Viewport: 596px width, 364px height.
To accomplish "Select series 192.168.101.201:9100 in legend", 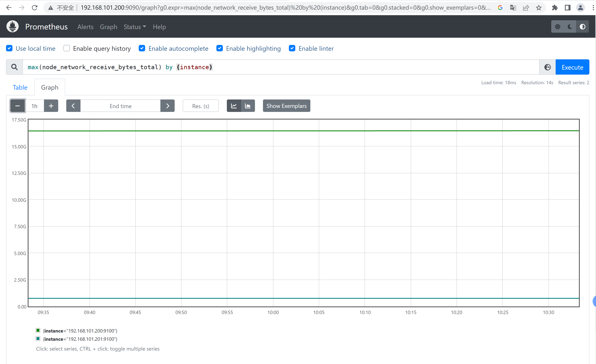I will pos(80,339).
